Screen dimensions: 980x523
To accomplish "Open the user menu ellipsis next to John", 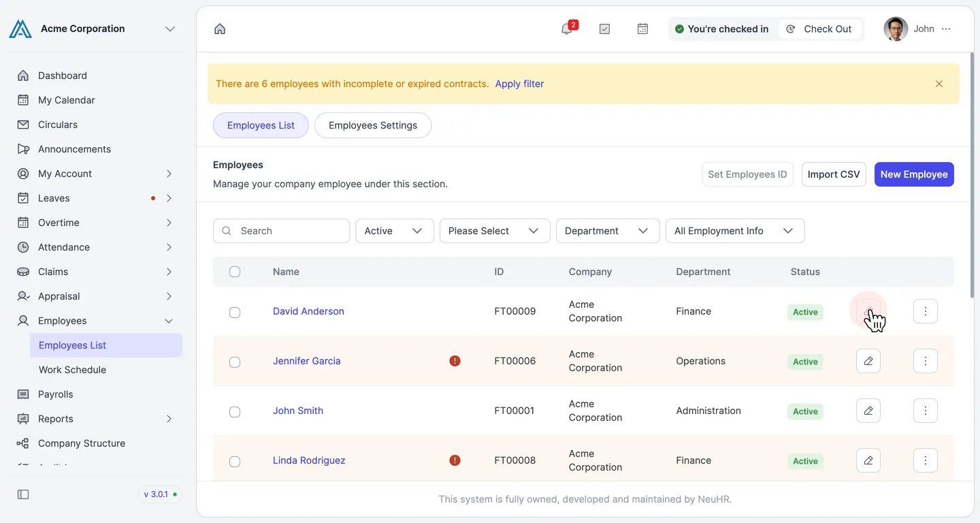I will coord(946,29).
